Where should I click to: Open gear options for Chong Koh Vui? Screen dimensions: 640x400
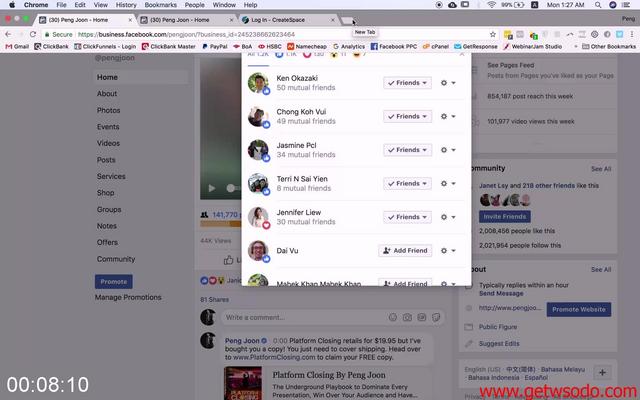click(x=448, y=116)
